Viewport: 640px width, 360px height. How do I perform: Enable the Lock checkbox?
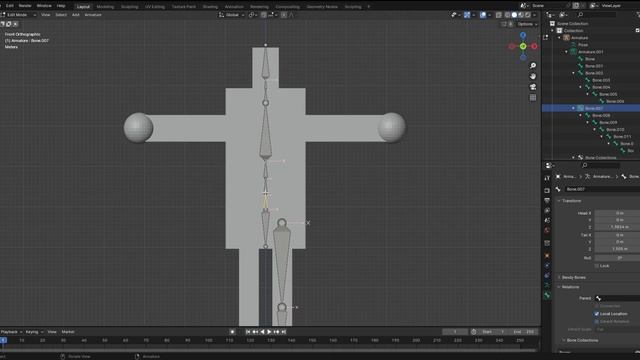pos(597,266)
